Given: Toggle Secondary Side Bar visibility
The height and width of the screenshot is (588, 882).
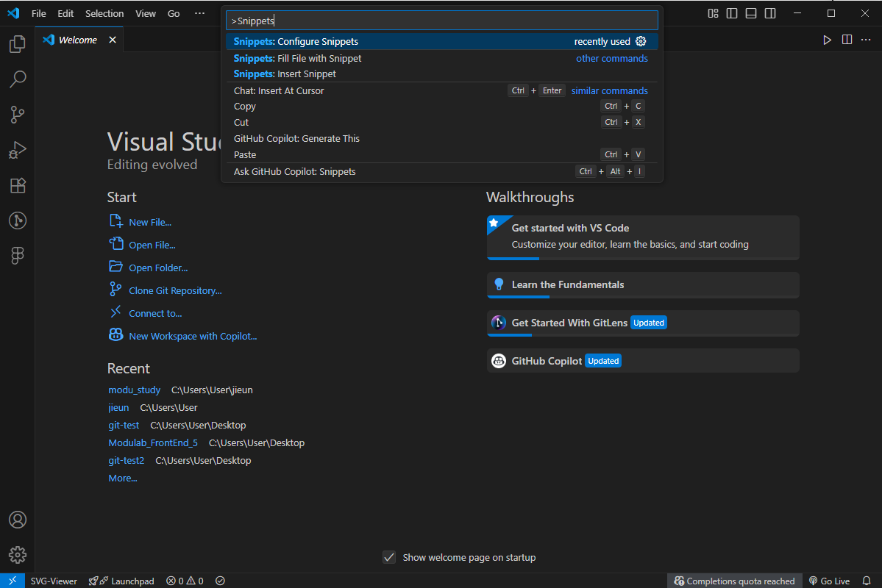Looking at the screenshot, I should click(770, 13).
